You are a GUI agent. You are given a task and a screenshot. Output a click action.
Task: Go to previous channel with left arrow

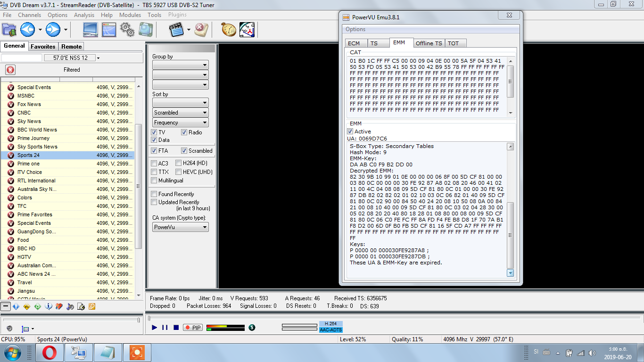tap(28, 30)
